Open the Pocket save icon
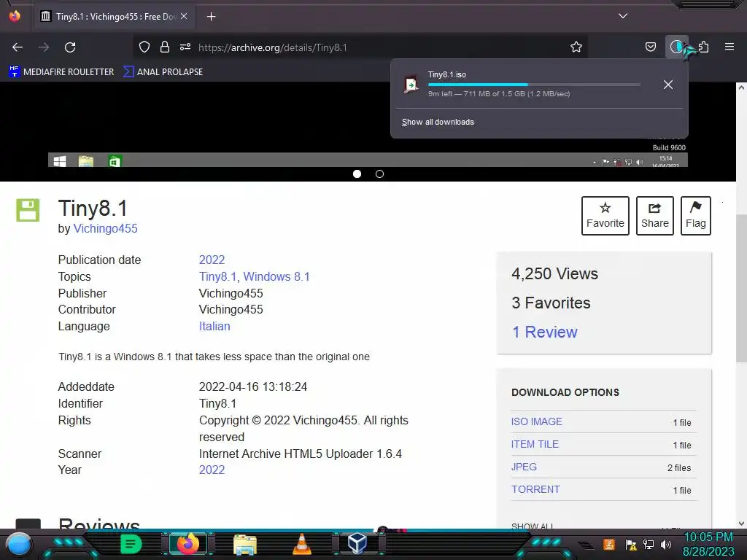747x560 pixels. (650, 47)
